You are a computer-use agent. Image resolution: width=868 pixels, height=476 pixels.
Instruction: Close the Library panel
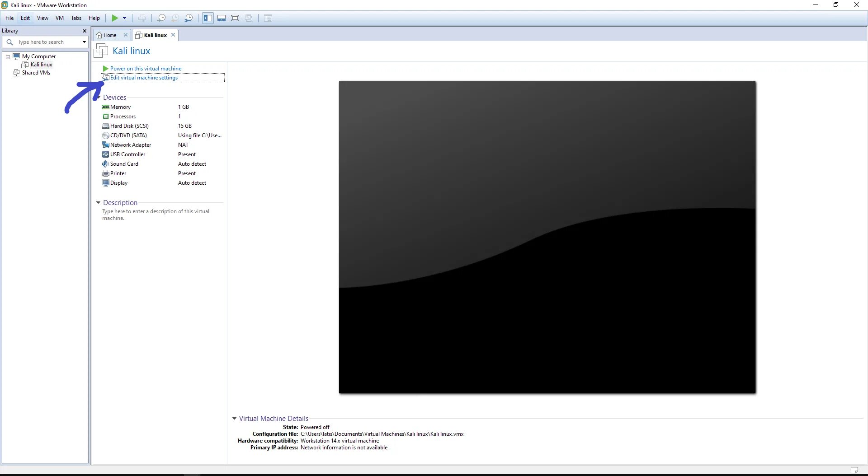pos(85,31)
